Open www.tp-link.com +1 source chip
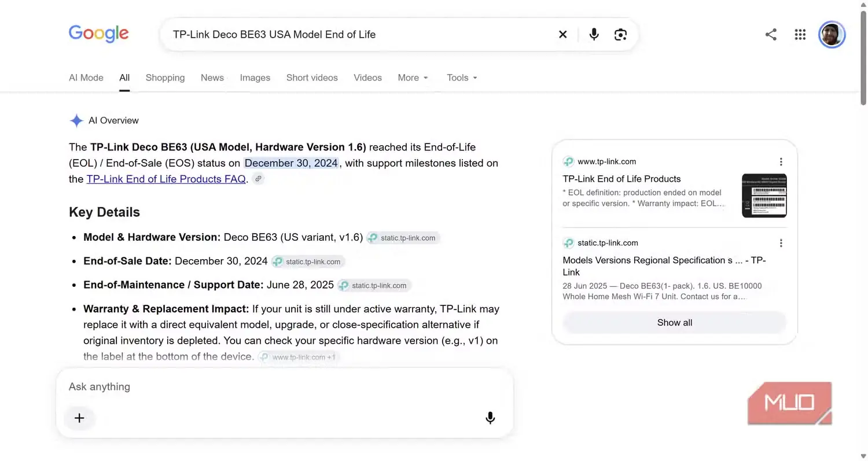The width and height of the screenshot is (868, 461). click(x=299, y=357)
